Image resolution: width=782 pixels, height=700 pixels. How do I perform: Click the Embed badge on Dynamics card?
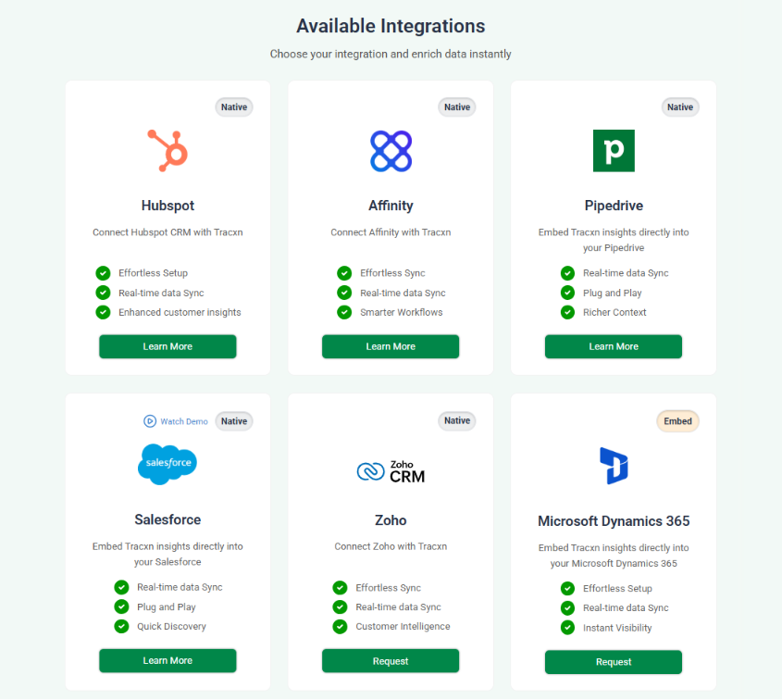click(x=677, y=421)
